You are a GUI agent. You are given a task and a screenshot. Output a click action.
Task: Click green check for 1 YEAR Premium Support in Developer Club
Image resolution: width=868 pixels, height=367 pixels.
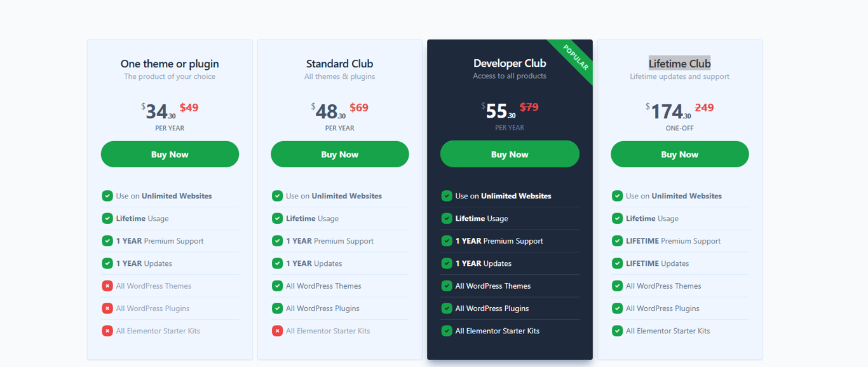point(447,241)
